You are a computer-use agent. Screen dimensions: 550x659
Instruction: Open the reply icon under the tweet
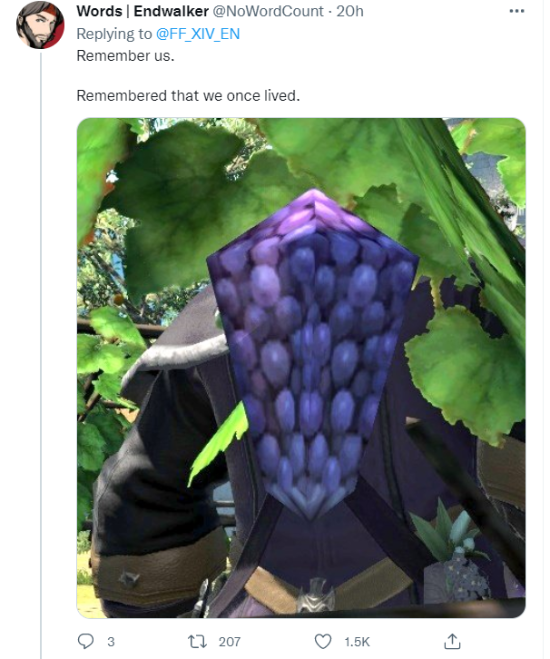pyautogui.click(x=86, y=641)
